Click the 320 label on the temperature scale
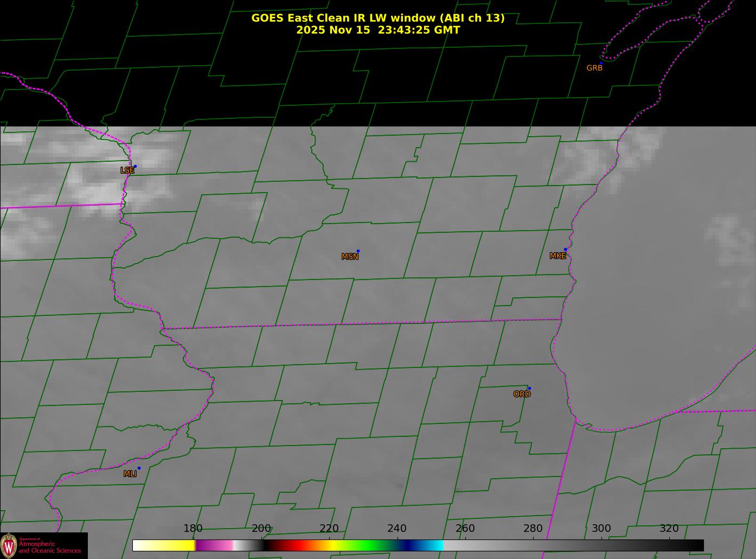 point(669,529)
